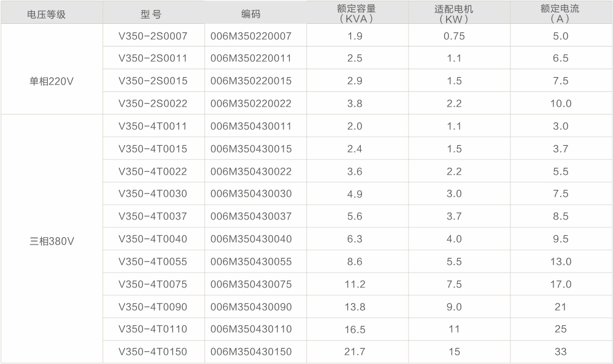Click the 额定容量 (KVA) header
Viewport: 613px width, 364px height.
[356, 13]
